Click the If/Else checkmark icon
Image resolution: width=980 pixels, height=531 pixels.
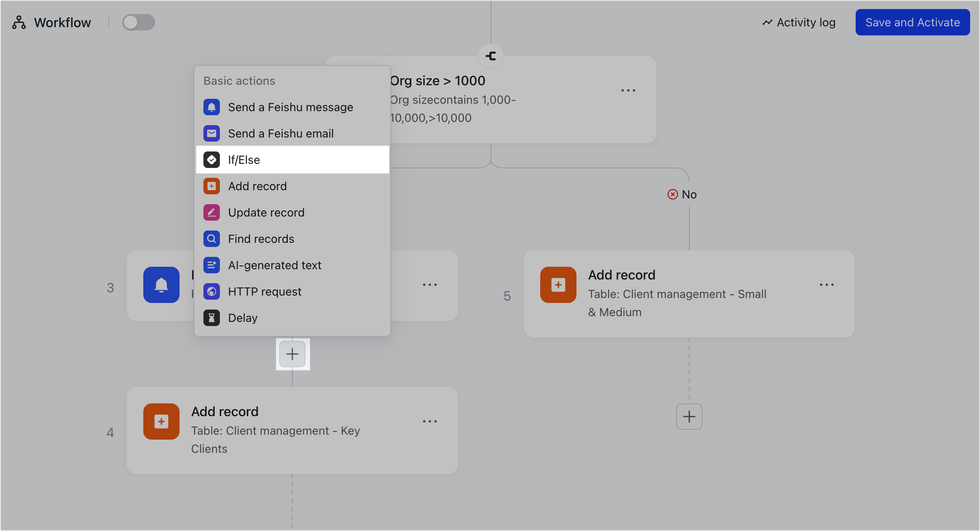[x=212, y=159]
